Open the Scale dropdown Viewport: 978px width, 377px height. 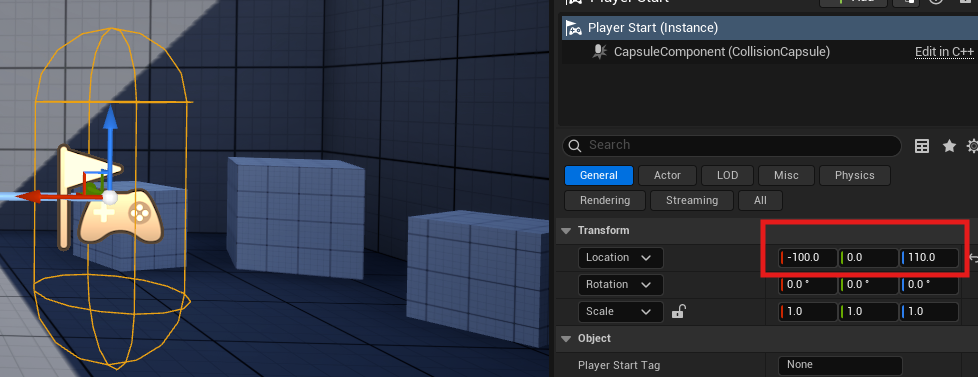coord(621,311)
